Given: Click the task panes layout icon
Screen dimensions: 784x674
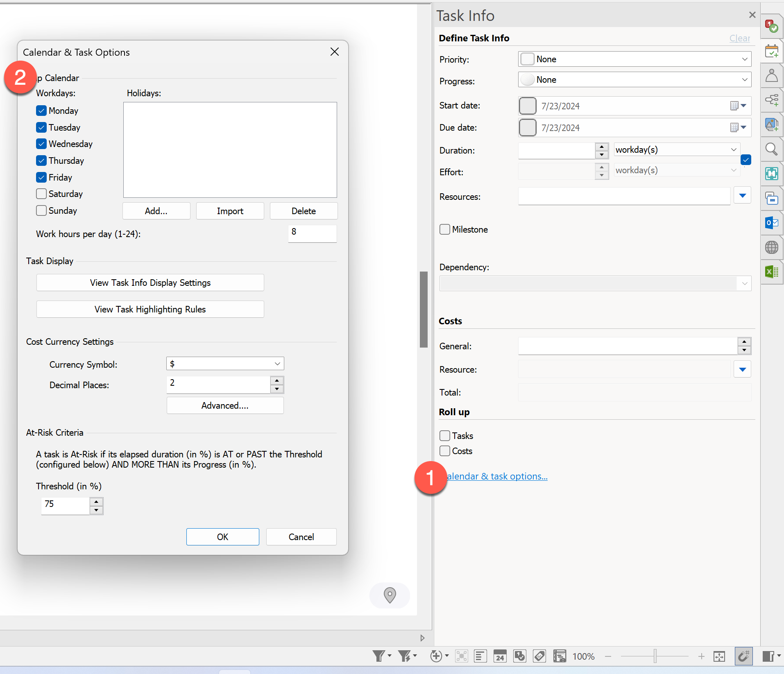Looking at the screenshot, I should tap(768, 656).
